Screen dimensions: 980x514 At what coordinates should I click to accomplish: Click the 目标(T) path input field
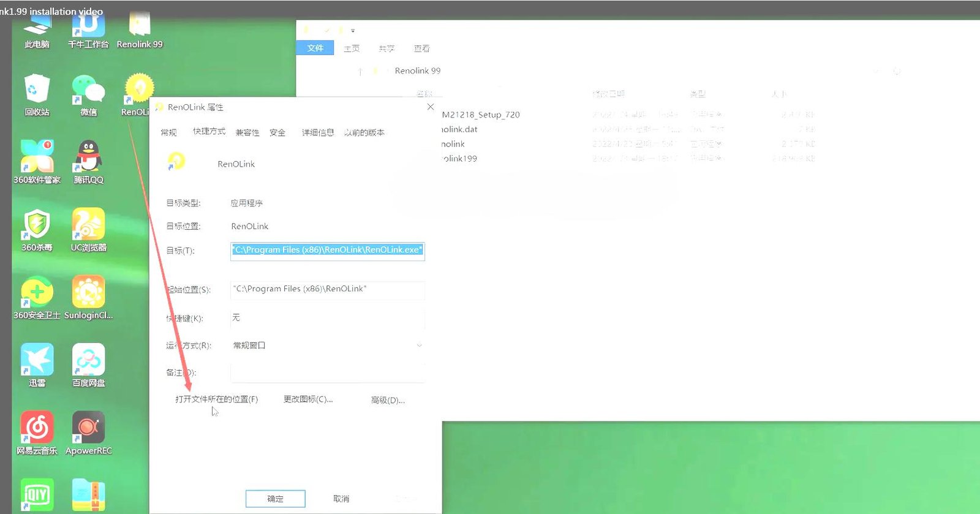[x=328, y=251]
